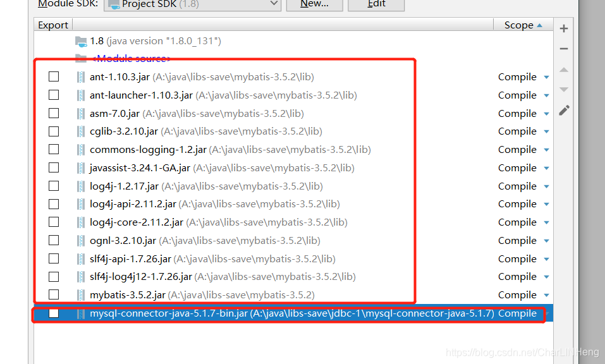Open scope dropdown for ant-1.10.3.jar
605x364 pixels.
(x=546, y=77)
